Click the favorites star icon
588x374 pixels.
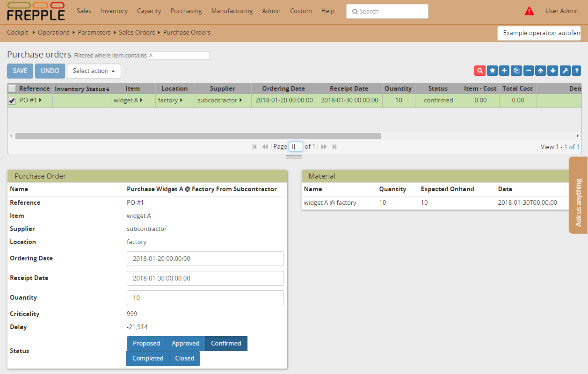pos(492,70)
